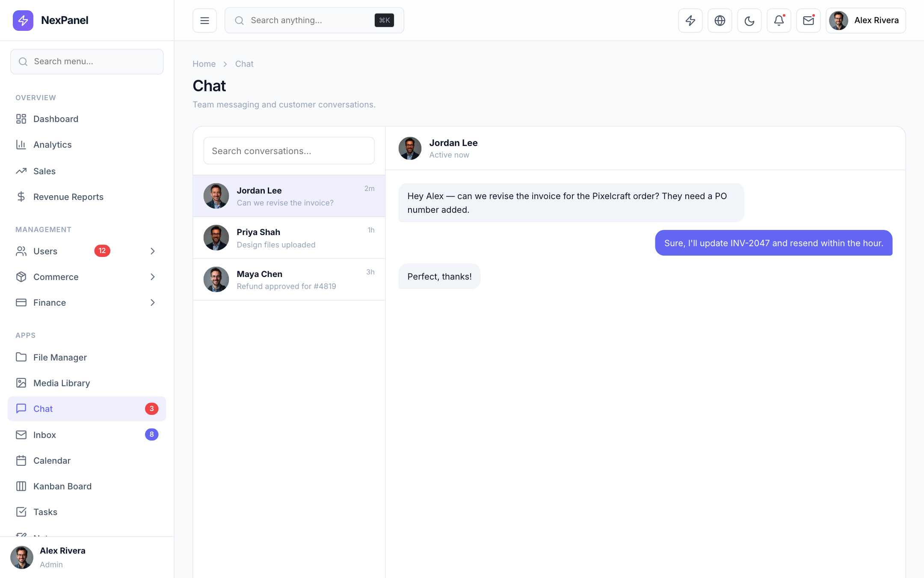This screenshot has width=924, height=578.
Task: Expand the Commerce submenu
Action: click(87, 277)
